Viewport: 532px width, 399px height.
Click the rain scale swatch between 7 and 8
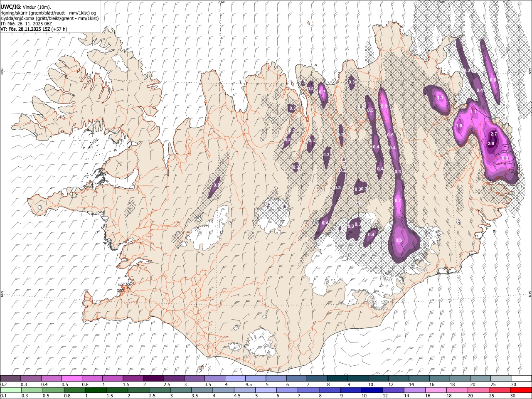[308, 390]
